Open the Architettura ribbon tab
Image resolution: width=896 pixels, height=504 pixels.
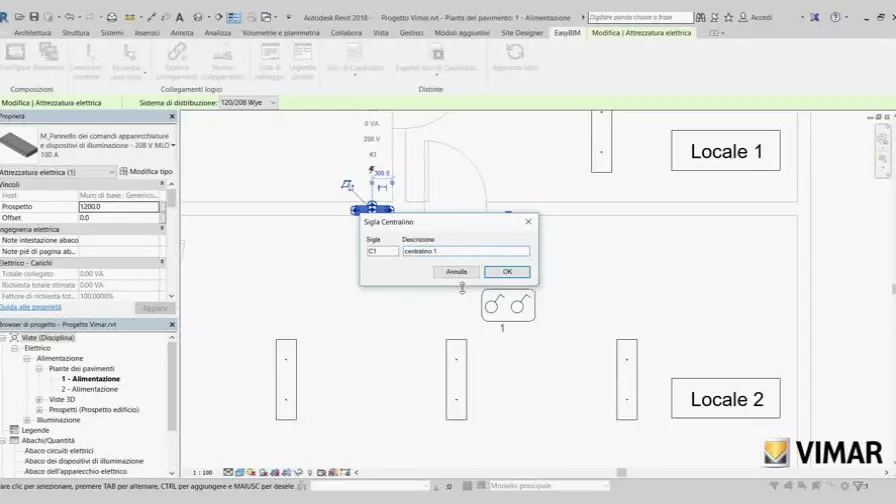[33, 33]
